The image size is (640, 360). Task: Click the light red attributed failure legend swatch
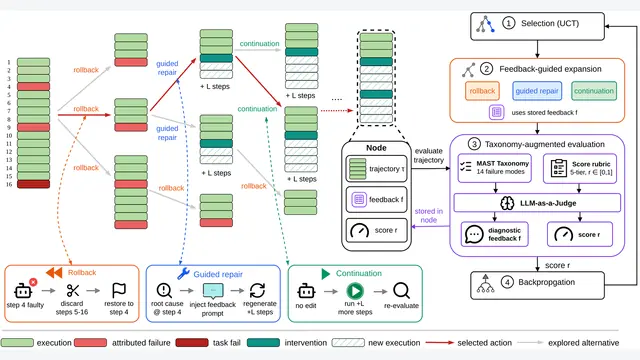[x=91, y=342]
